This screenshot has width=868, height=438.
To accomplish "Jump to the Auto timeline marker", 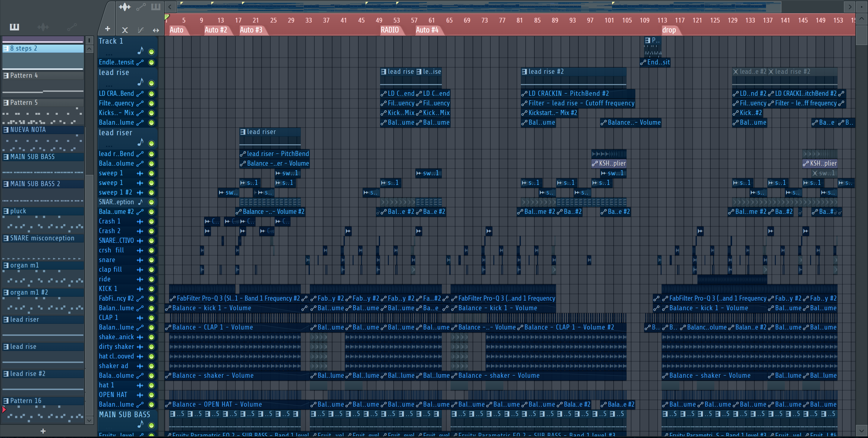I will [x=176, y=30].
